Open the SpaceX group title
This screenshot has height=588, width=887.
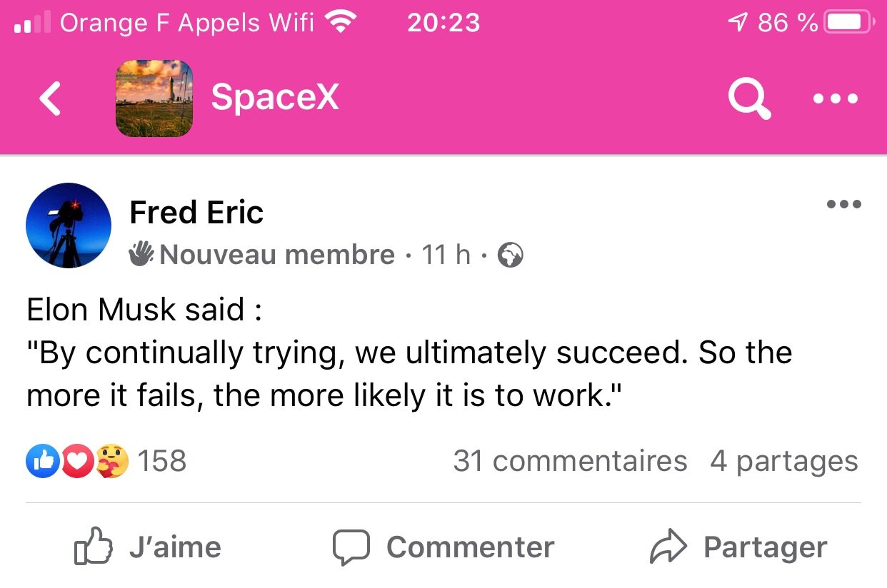[x=275, y=98]
